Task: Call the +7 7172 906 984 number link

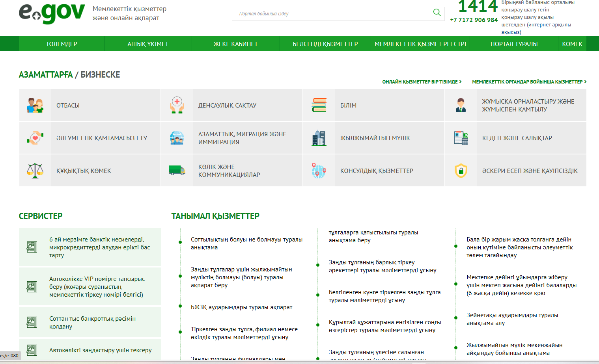Action: click(474, 20)
